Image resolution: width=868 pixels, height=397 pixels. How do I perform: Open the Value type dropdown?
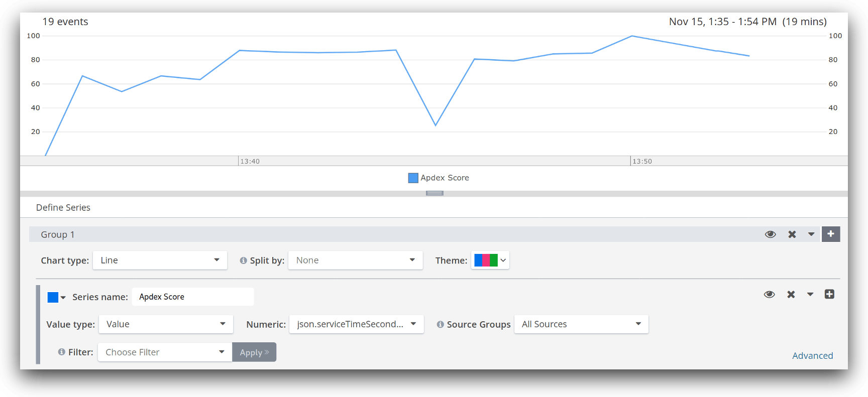[x=166, y=324]
